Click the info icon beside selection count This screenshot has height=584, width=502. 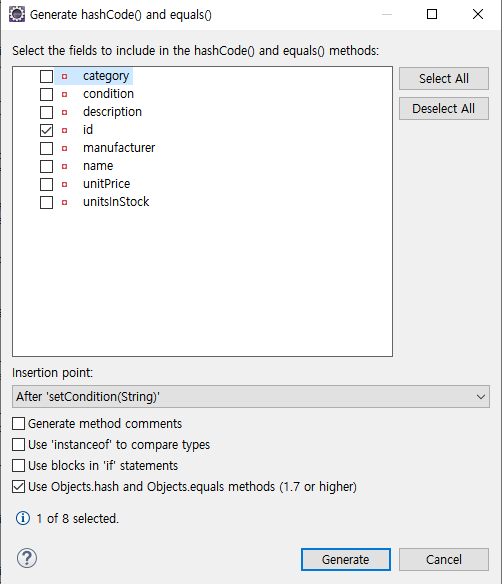coord(23,518)
